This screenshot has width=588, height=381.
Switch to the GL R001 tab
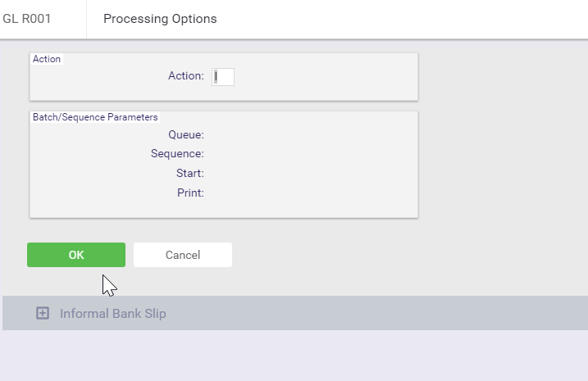pyautogui.click(x=26, y=19)
